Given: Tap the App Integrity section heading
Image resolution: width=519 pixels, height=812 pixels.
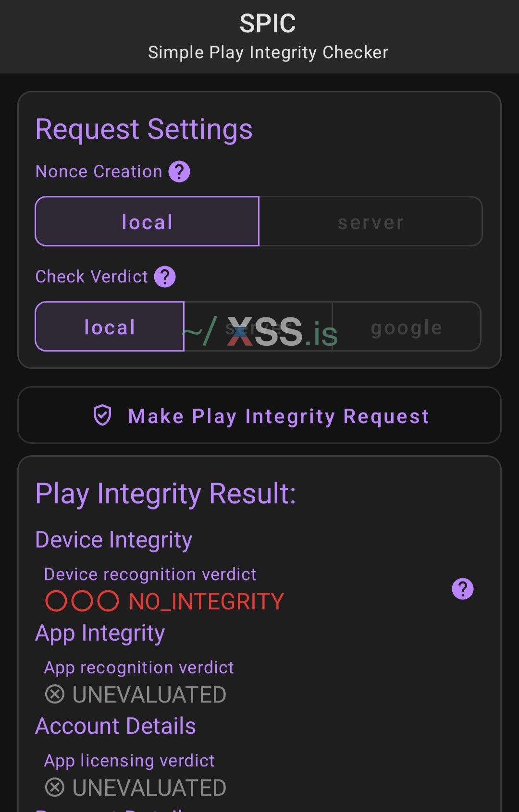Looking at the screenshot, I should [100, 633].
